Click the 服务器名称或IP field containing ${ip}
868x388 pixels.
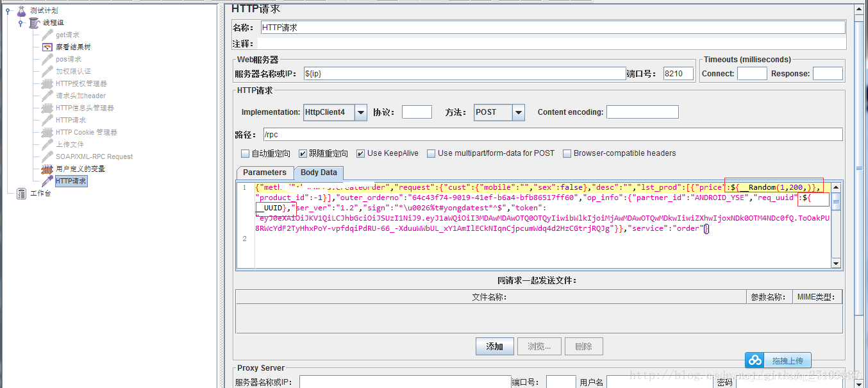[x=465, y=74]
